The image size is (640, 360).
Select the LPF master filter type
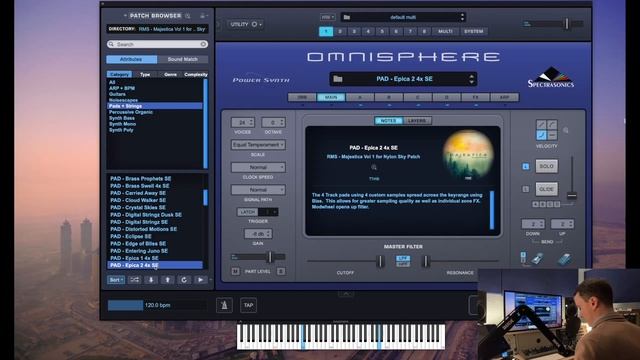403,258
